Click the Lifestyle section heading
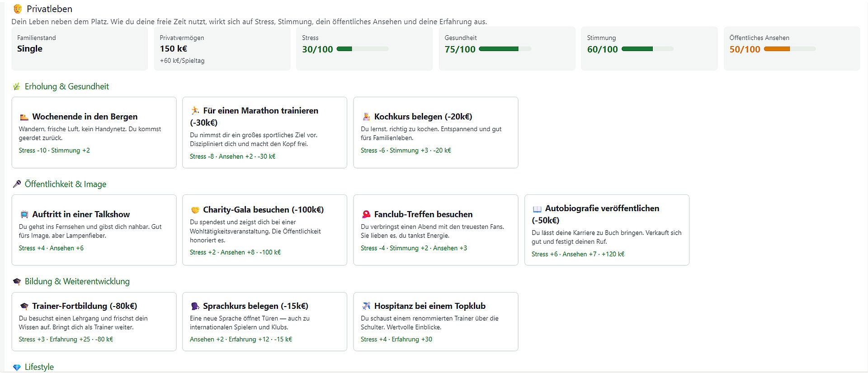 (39, 367)
